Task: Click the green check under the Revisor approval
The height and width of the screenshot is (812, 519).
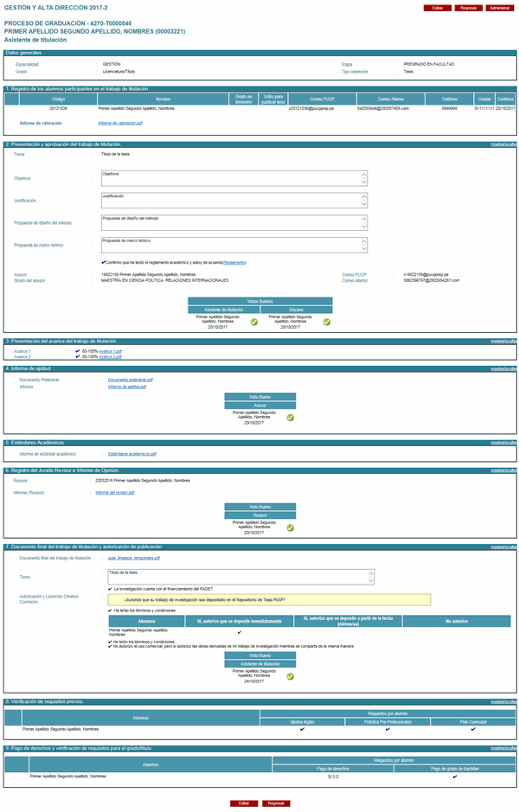Action: point(291,527)
